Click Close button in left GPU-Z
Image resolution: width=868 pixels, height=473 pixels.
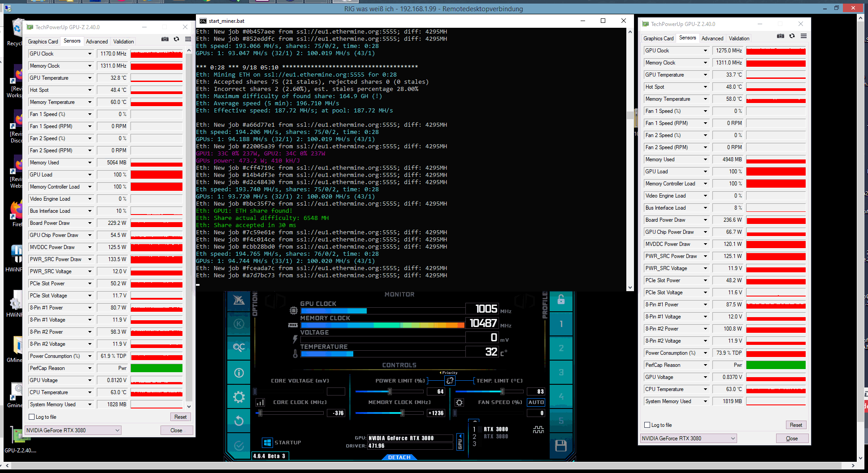[177, 430]
